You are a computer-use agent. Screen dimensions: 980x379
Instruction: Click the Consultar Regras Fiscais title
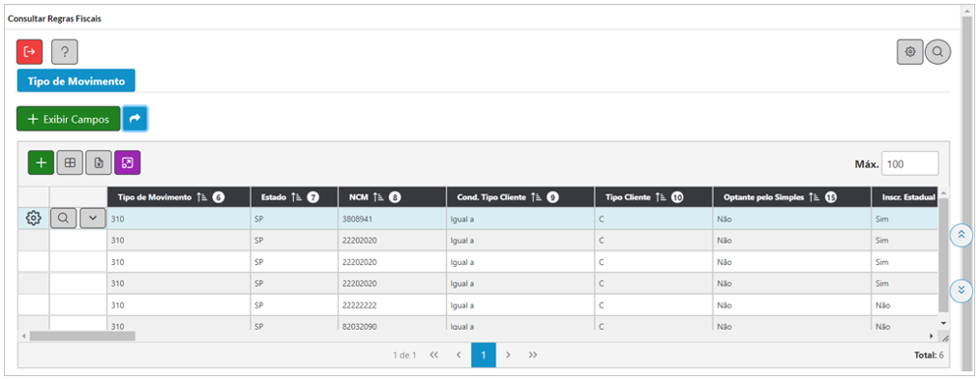coord(54,18)
